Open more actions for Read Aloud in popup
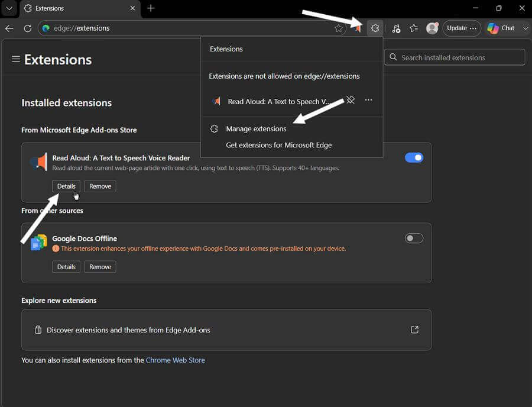 [x=368, y=100]
